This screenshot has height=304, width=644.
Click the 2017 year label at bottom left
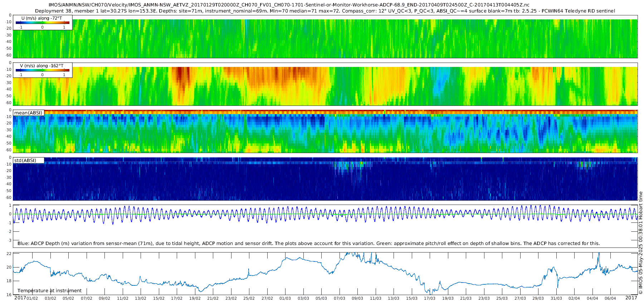point(20,298)
